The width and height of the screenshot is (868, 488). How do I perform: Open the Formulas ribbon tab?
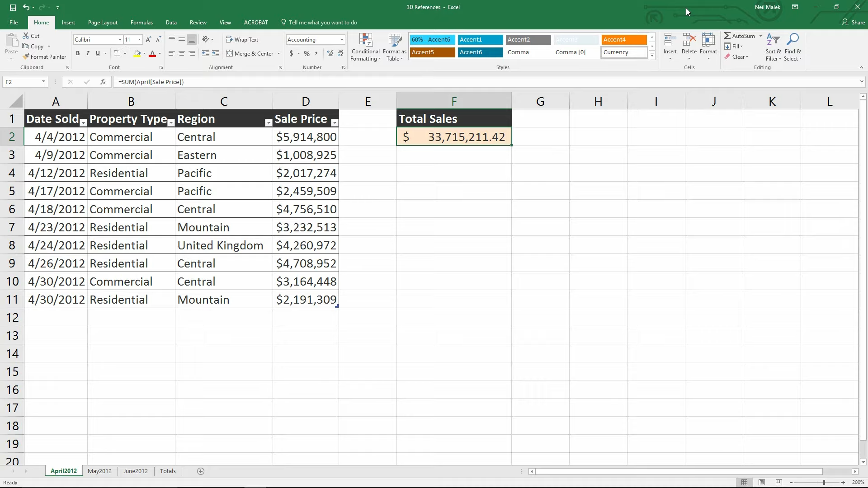coord(142,22)
